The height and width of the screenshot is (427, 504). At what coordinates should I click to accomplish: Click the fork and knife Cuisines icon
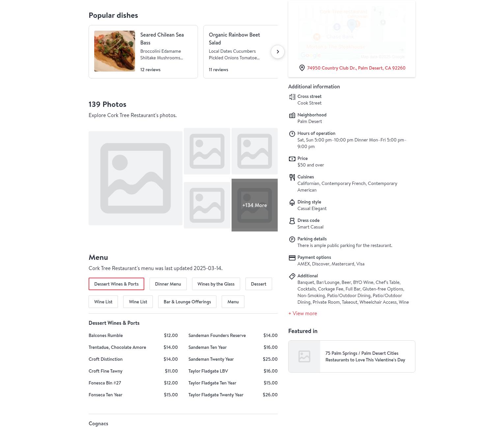[x=292, y=177]
